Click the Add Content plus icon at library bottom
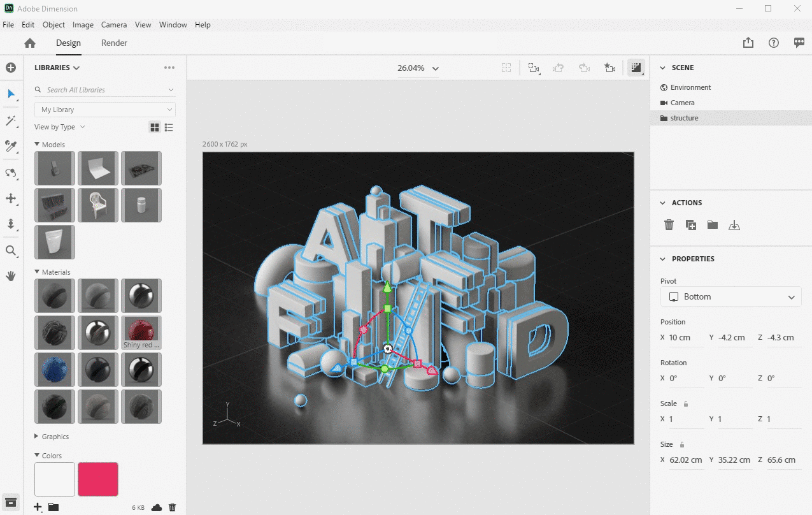This screenshot has width=812, height=515. 38,507
